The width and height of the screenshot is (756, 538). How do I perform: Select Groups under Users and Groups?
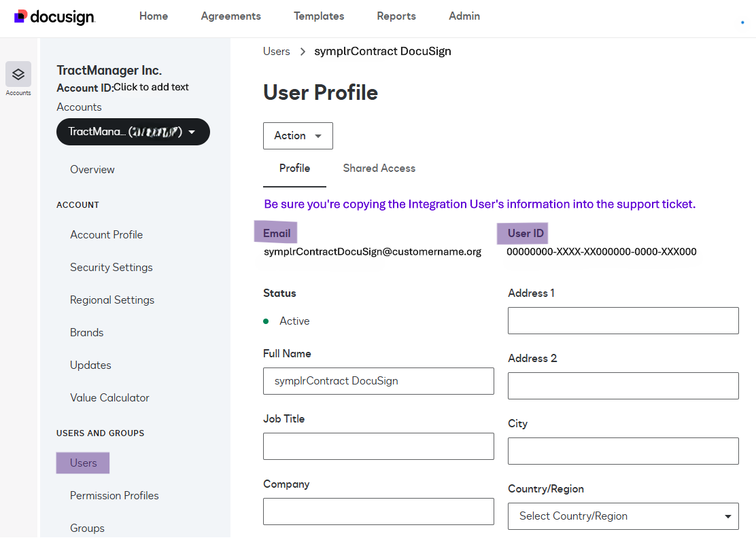[x=87, y=528]
